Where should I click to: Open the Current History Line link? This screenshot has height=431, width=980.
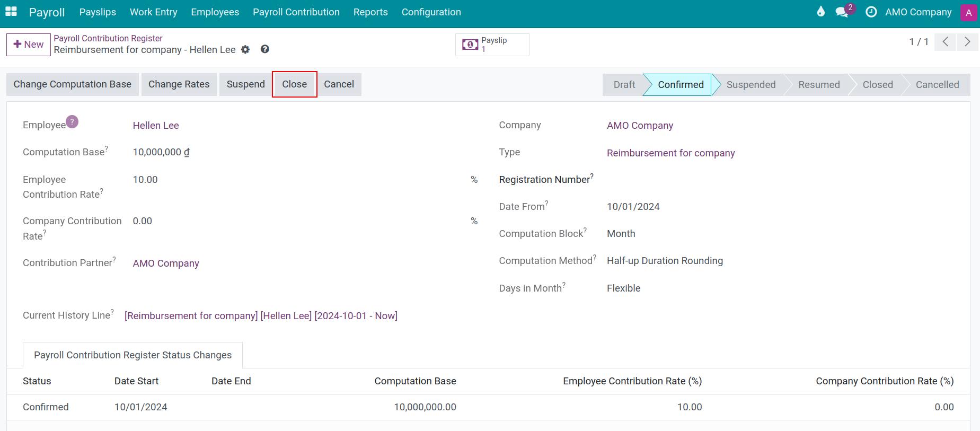[261, 316]
